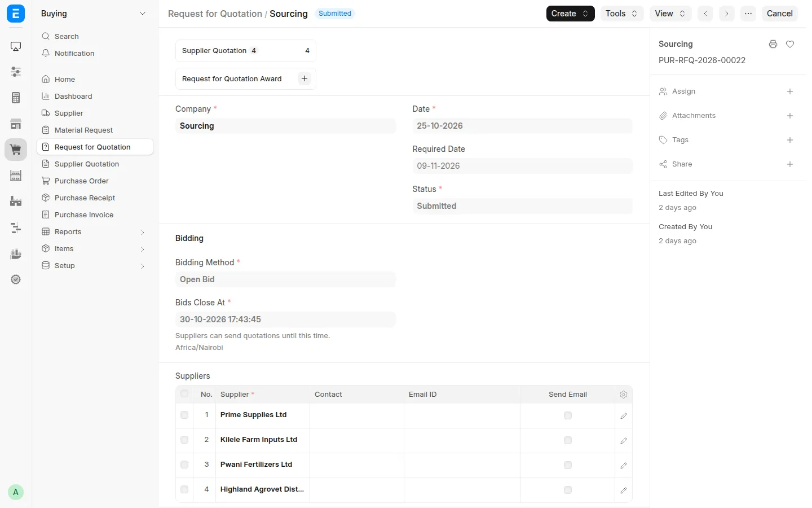Click the Required Date field
The width and height of the screenshot is (812, 508).
[x=522, y=166]
